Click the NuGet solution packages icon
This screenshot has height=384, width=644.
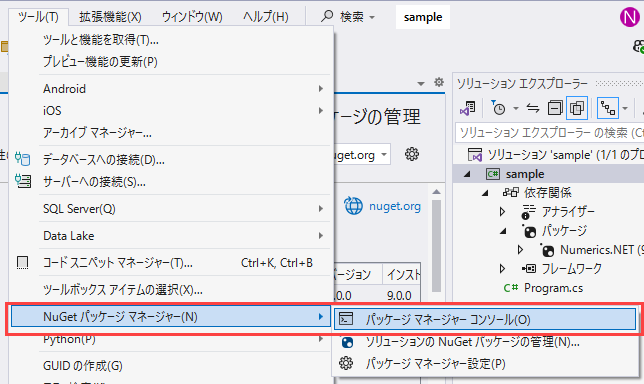coord(347,342)
